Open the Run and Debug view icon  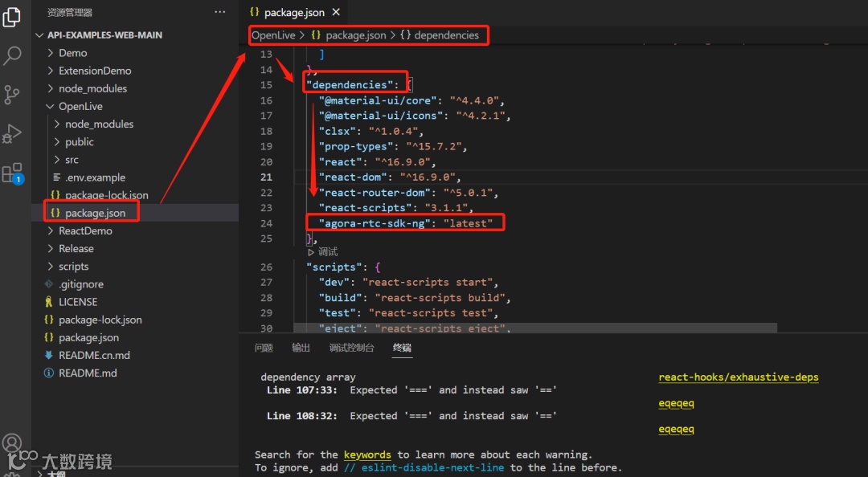click(11, 134)
